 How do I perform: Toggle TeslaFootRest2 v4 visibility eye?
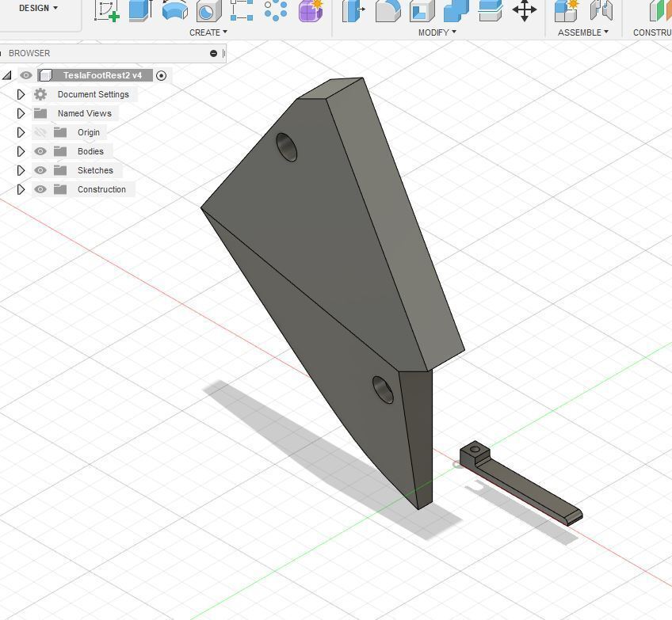pos(26,75)
